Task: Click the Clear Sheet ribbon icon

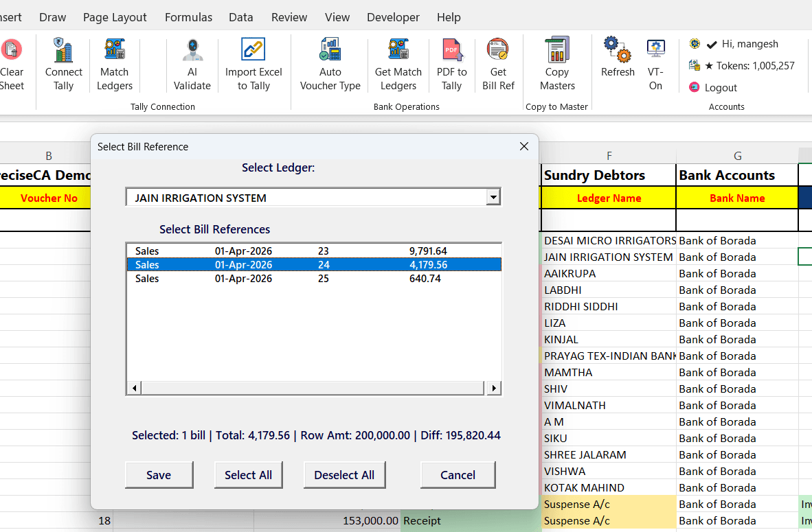Action: click(12, 49)
